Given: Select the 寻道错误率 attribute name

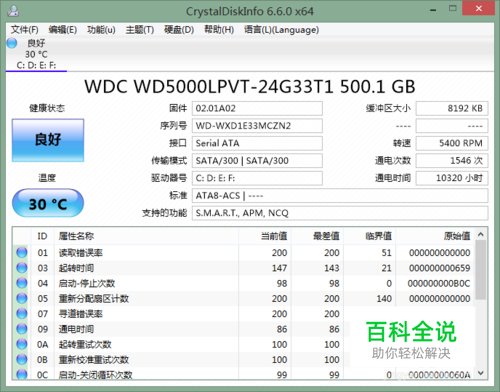Looking at the screenshot, I should click(81, 314).
